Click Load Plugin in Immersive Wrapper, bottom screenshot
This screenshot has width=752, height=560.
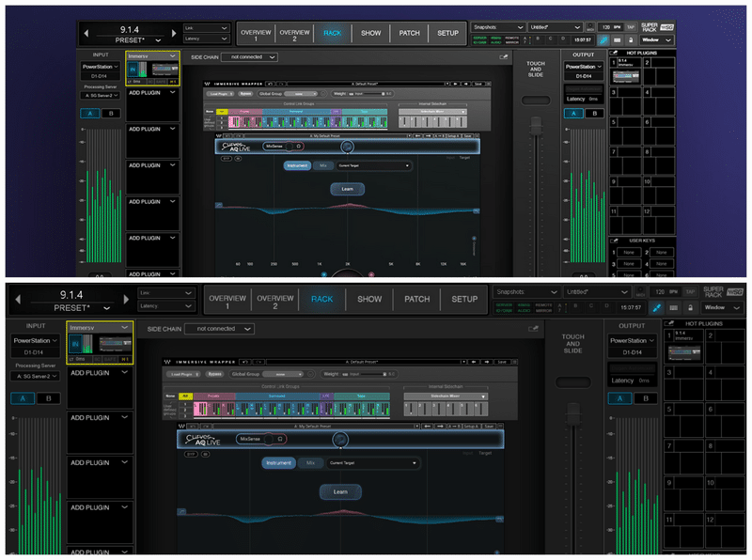[x=182, y=374]
